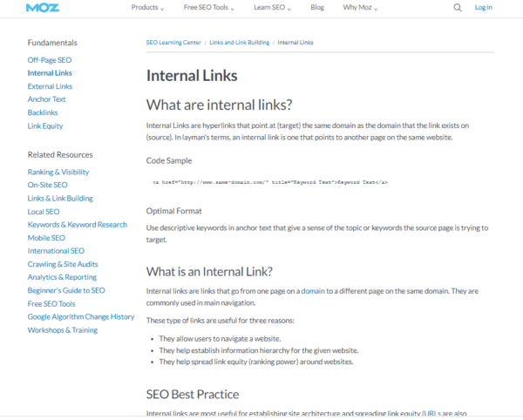
Task: Open the Free SEO Tools dropdown
Action: point(211,8)
